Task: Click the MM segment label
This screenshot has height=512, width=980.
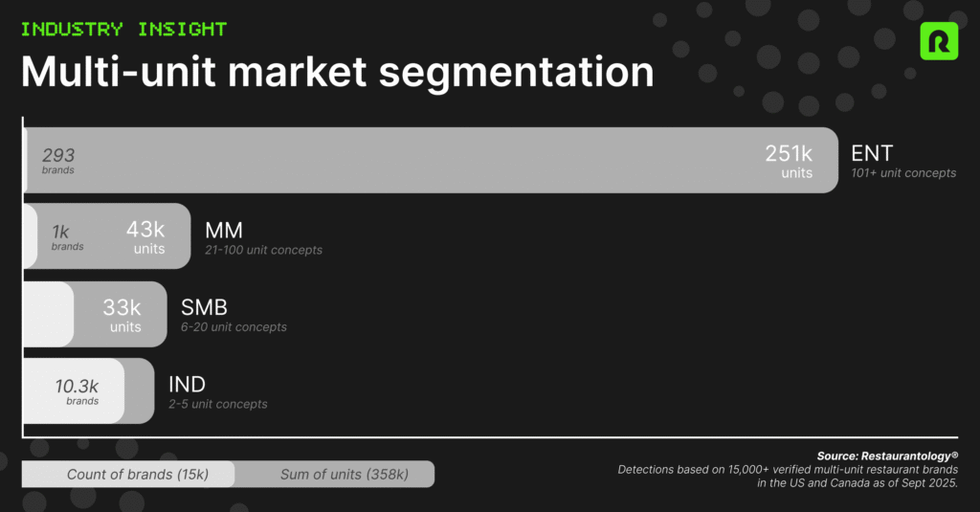Action: coord(224,230)
